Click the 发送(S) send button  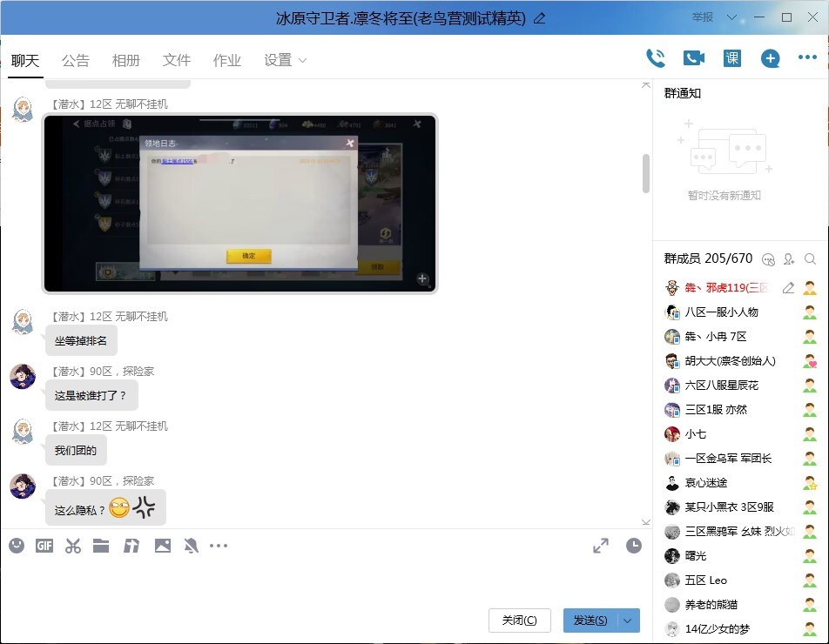pos(590,621)
